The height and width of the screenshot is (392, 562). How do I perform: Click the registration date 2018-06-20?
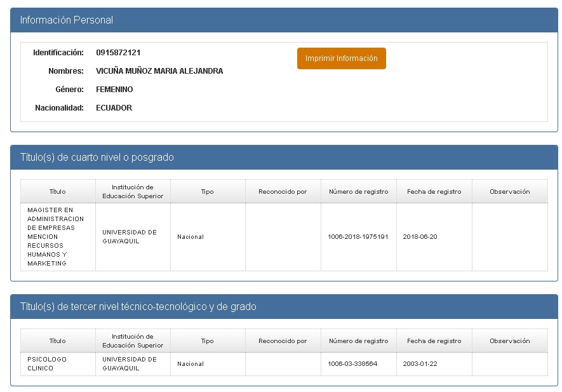420,237
